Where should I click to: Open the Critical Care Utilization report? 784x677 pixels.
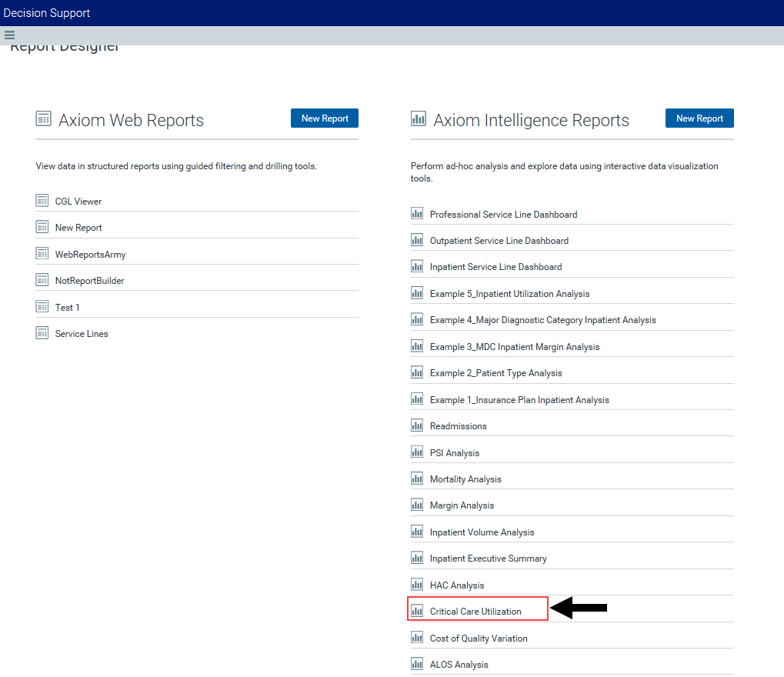tap(475, 612)
